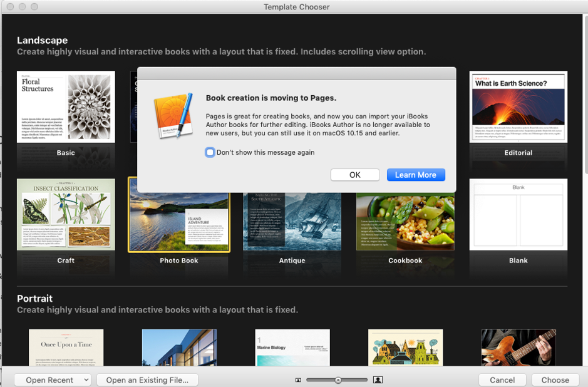Click the Cancel button
Image resolution: width=588 pixels, height=387 pixels.
pos(502,380)
